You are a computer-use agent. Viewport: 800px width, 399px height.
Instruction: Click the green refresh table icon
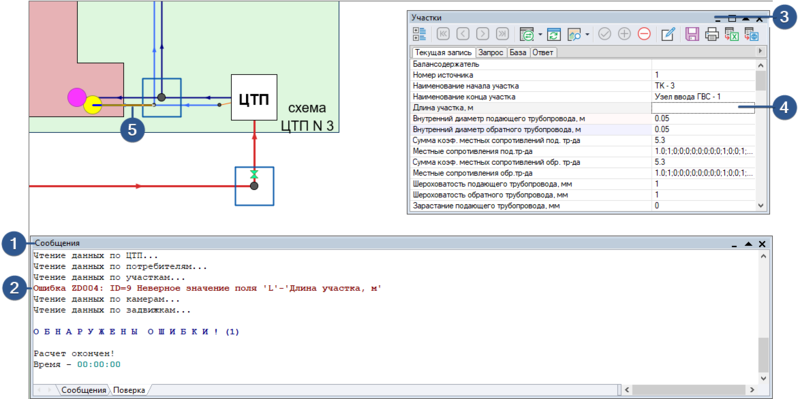[554, 34]
